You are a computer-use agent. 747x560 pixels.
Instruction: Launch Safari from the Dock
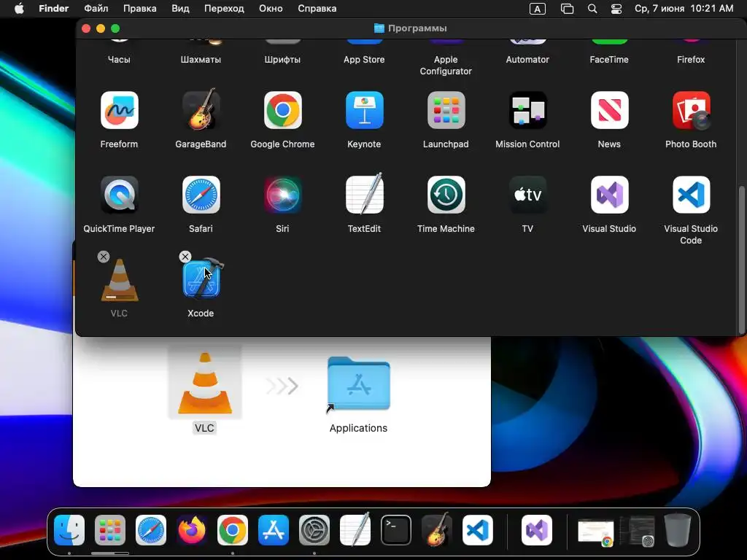(x=151, y=530)
